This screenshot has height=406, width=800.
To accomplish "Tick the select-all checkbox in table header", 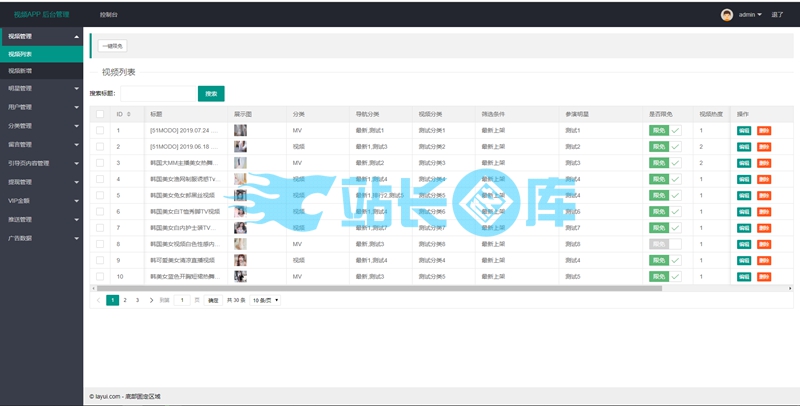I will click(x=99, y=114).
